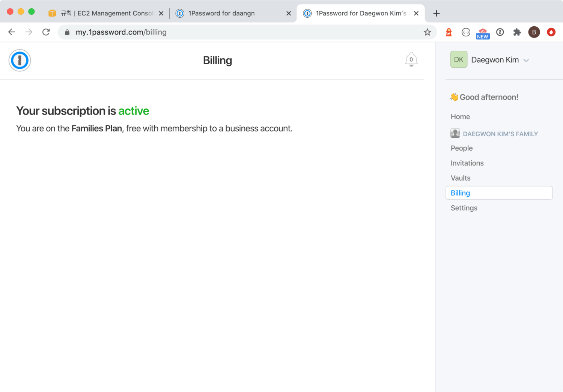563x392 pixels.
Task: Click the Chrome profile avatar 'B'
Action: coord(534,32)
